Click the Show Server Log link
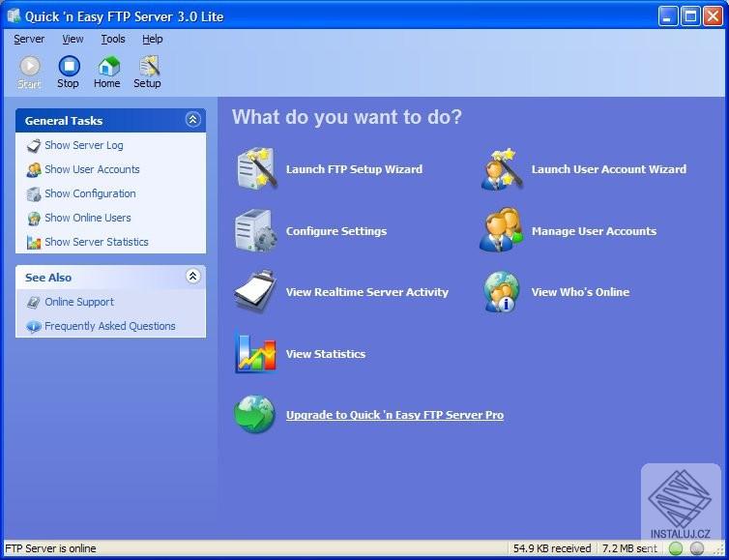The height and width of the screenshot is (560, 729). tap(84, 146)
